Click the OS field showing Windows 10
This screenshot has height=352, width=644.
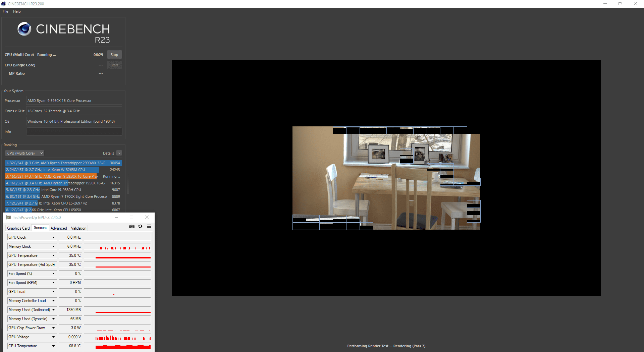click(x=74, y=121)
